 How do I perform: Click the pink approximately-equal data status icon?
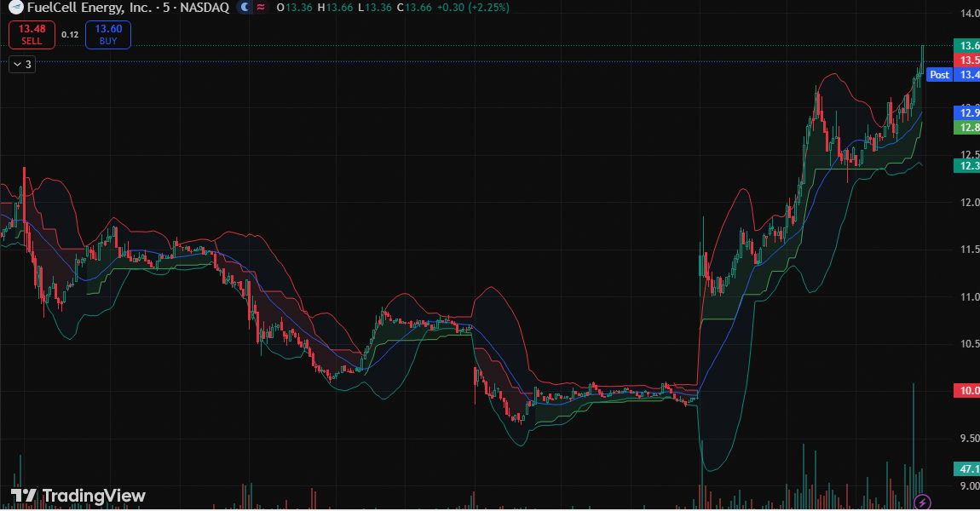tap(261, 8)
